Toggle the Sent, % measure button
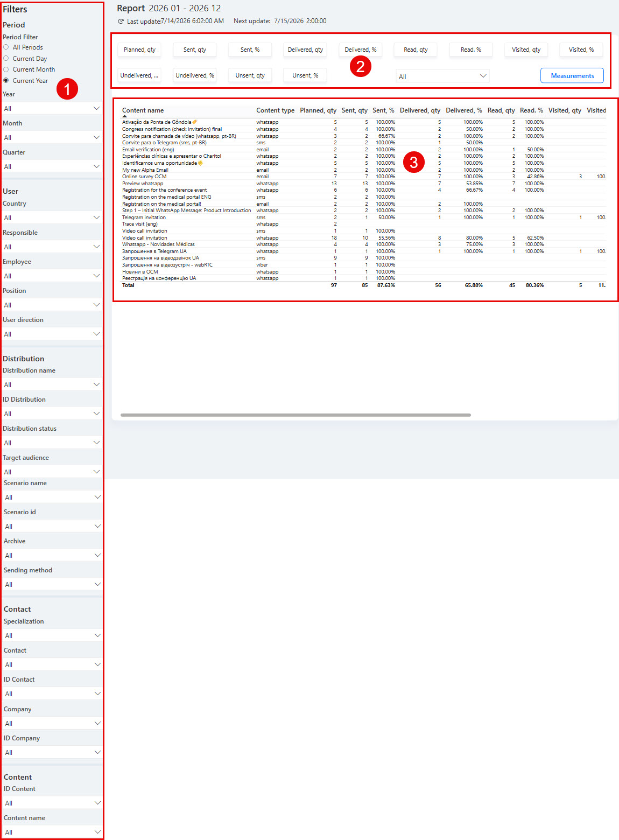The image size is (619, 840). click(250, 50)
